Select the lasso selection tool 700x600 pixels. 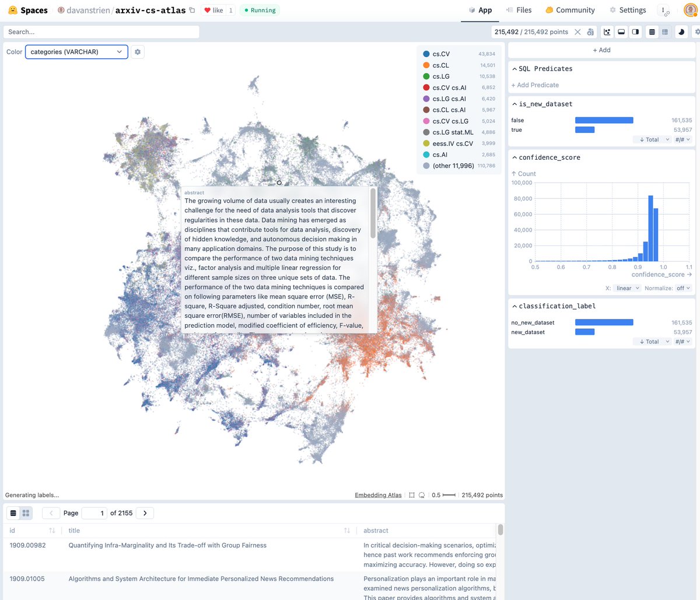point(422,495)
